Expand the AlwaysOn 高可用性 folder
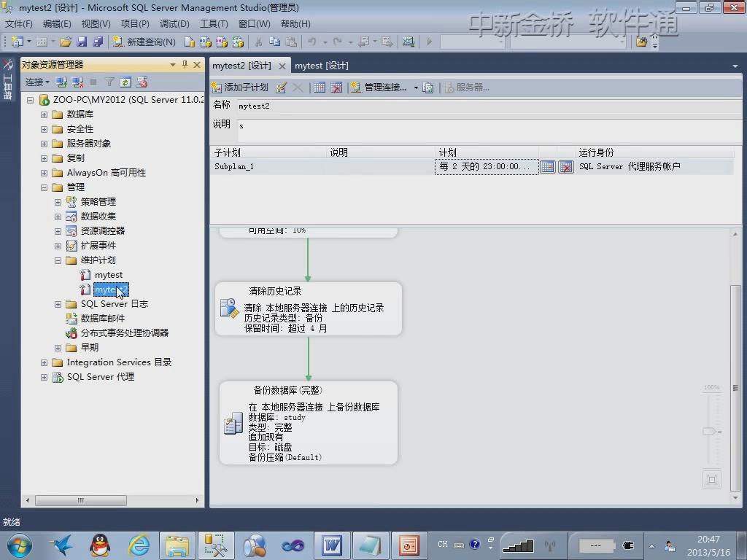This screenshot has width=747, height=560. (x=44, y=173)
